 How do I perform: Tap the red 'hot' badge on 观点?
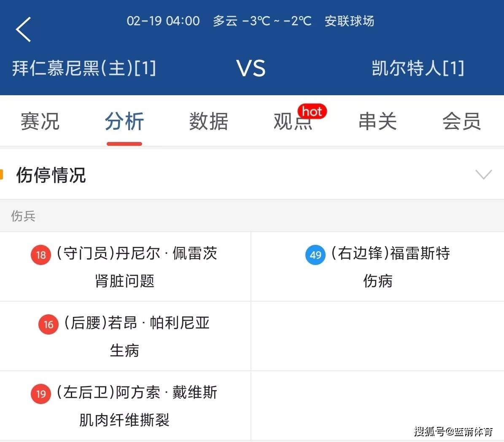pyautogui.click(x=312, y=112)
